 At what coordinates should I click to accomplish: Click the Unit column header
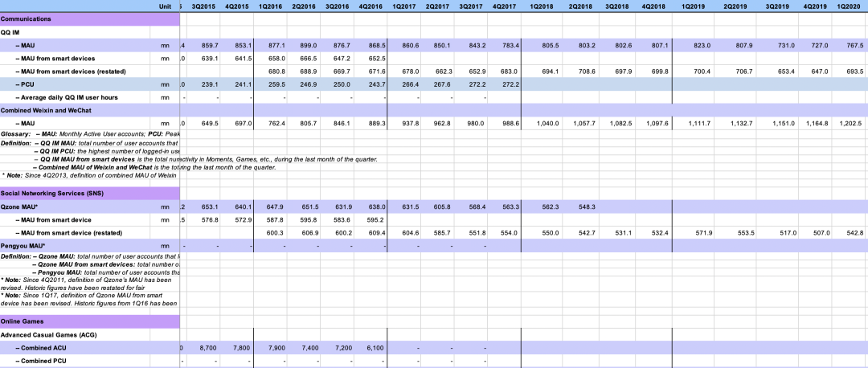(165, 6)
